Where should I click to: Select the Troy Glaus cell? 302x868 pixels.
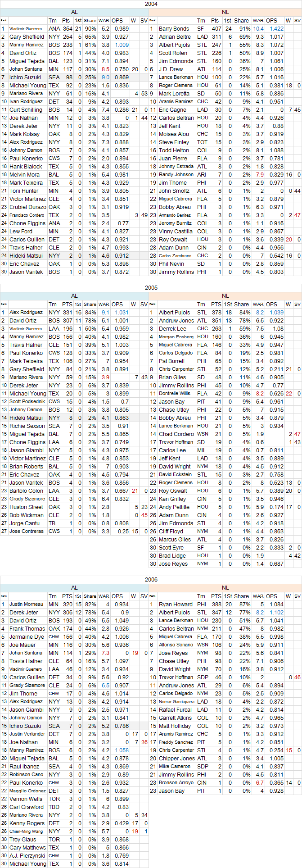tap(28, 840)
